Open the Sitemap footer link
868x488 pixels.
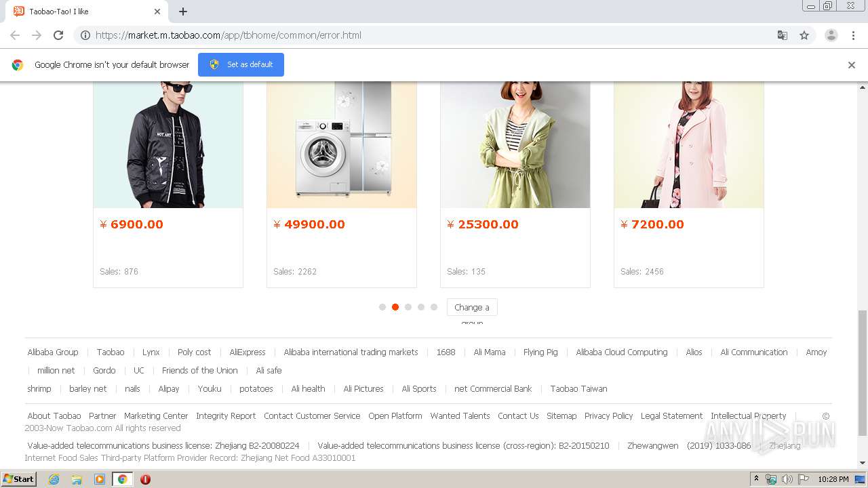(561, 416)
